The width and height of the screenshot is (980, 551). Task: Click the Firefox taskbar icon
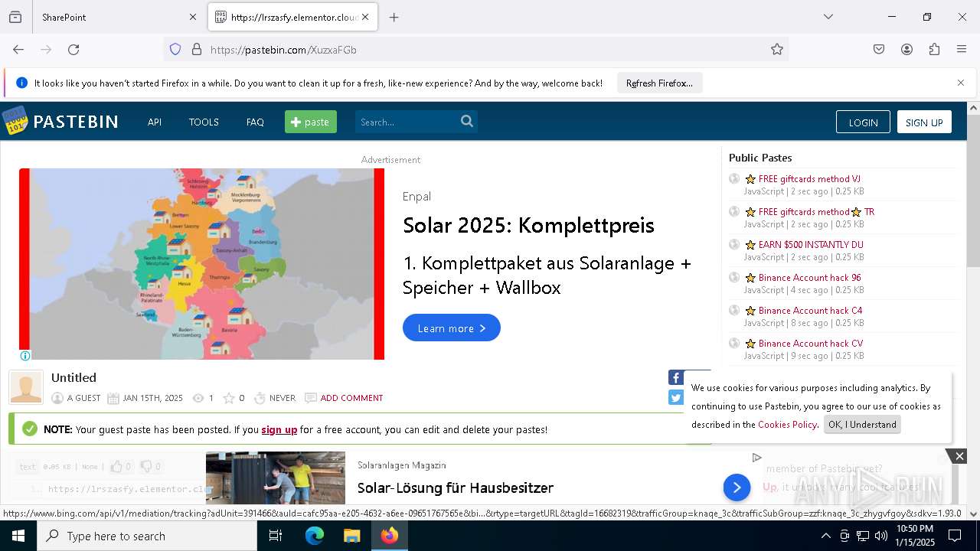[390, 536]
